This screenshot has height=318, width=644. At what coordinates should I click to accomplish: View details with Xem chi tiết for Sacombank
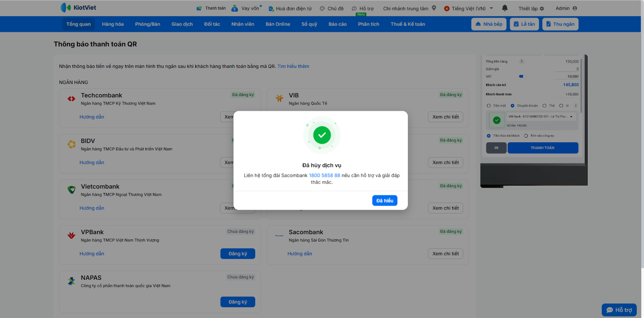(x=446, y=254)
